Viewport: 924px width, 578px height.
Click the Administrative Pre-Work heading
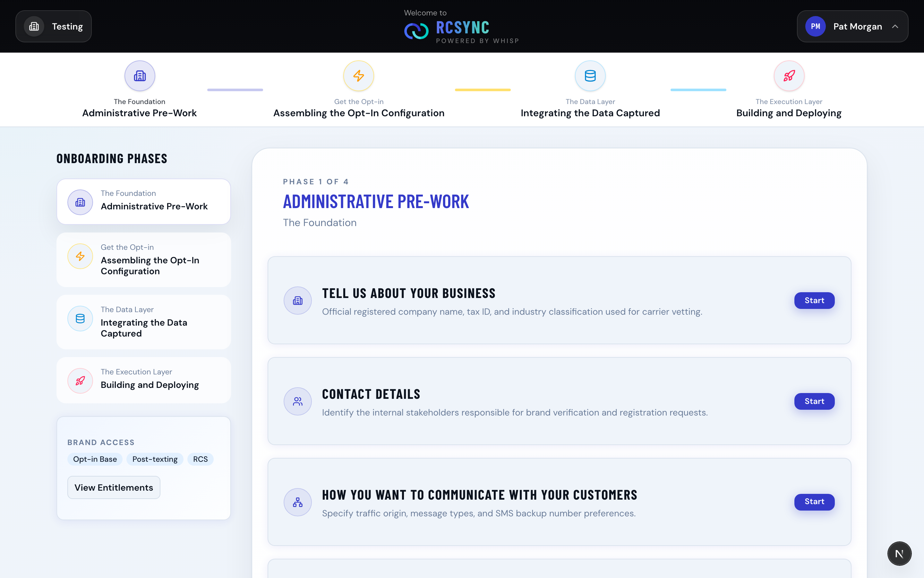click(376, 201)
